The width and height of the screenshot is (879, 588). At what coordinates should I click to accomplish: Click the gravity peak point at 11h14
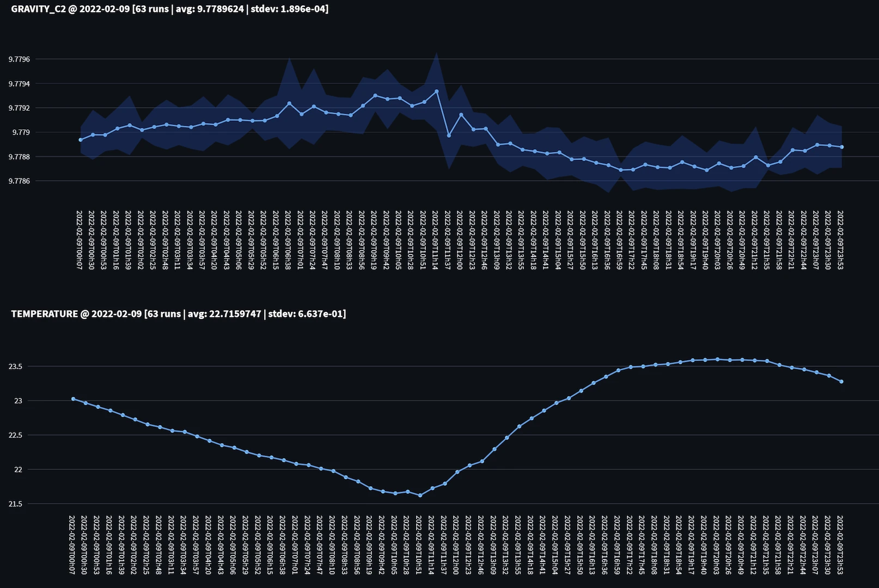(437, 91)
